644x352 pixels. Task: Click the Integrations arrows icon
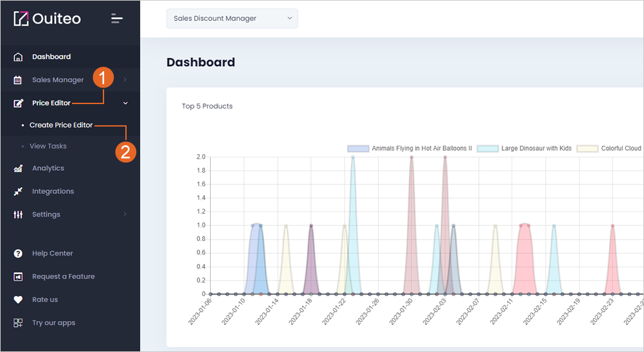pyautogui.click(x=18, y=191)
